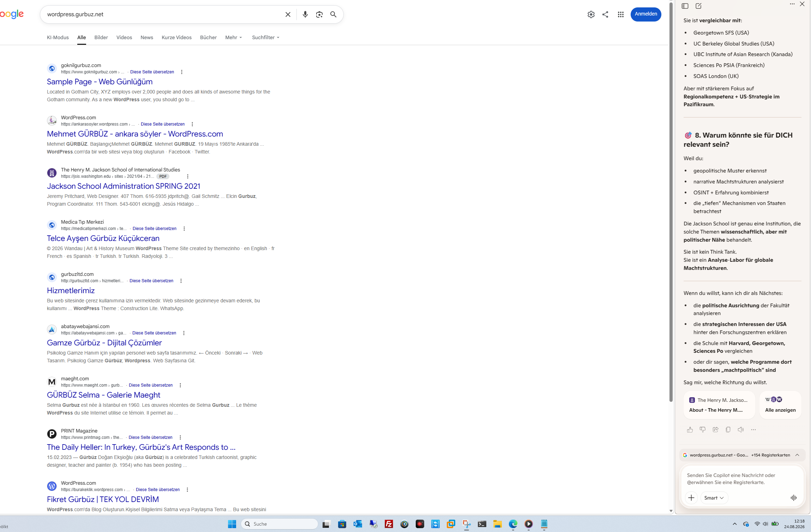The height and width of the screenshot is (532, 811).
Task: Open 'The Daily Heller' PRINT Magazine result
Action: tap(141, 447)
